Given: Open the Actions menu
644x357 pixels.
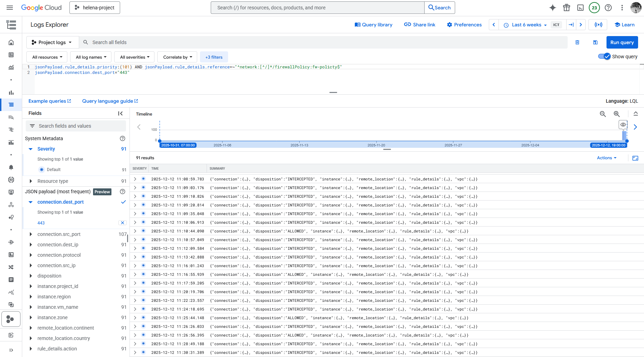Looking at the screenshot, I should (607, 158).
